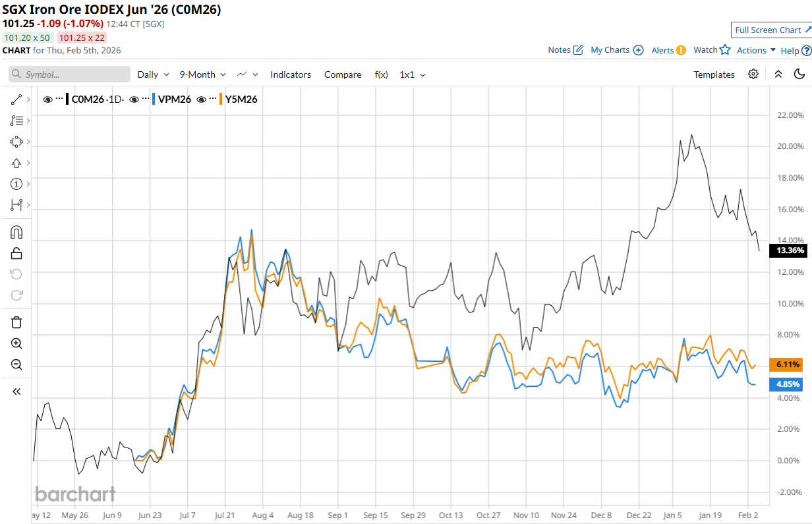Collapse the left toolbar with double-chevron
812x524 pixels.
tap(16, 392)
